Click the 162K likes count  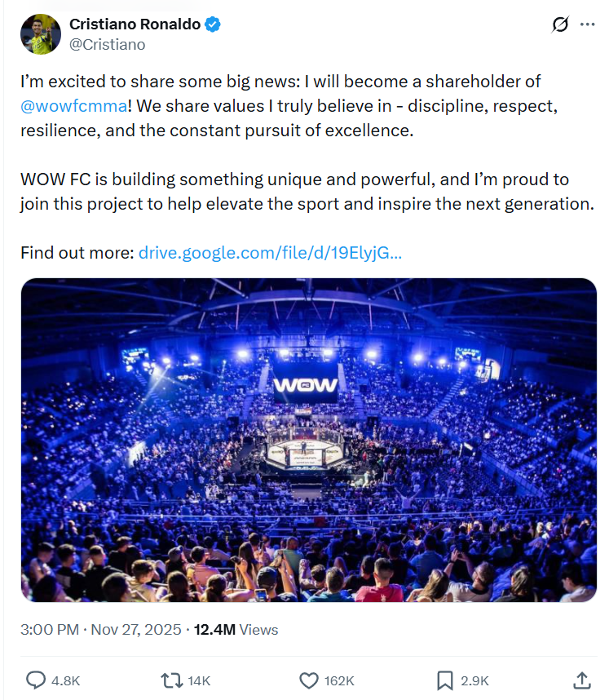[x=339, y=680]
